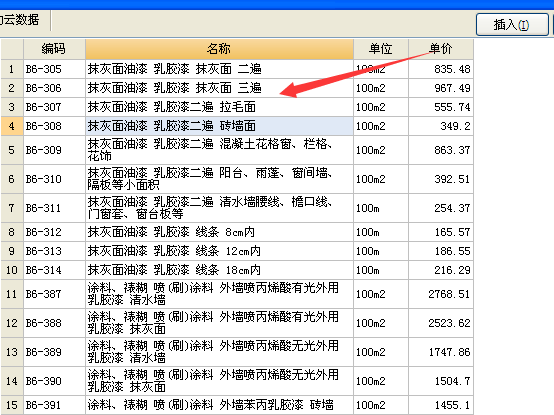Screen dimensions: 554x415
Task: Select code cell B6-312
Action: tap(54, 232)
